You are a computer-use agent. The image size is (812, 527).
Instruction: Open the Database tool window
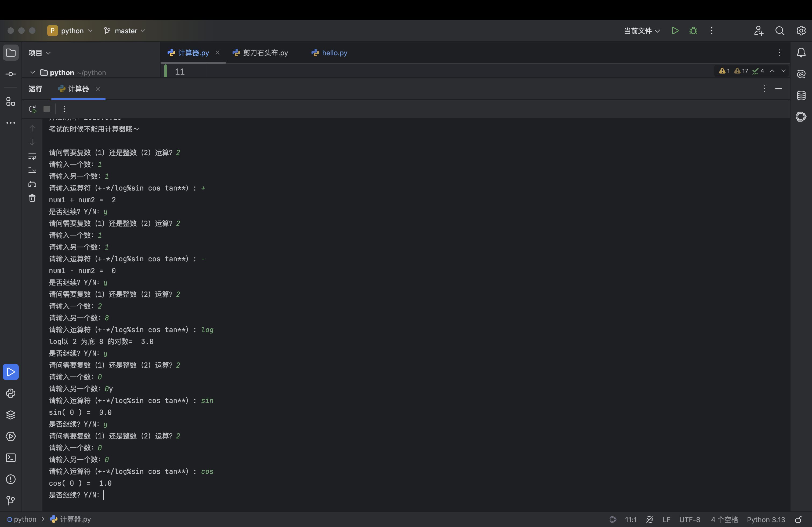point(801,96)
